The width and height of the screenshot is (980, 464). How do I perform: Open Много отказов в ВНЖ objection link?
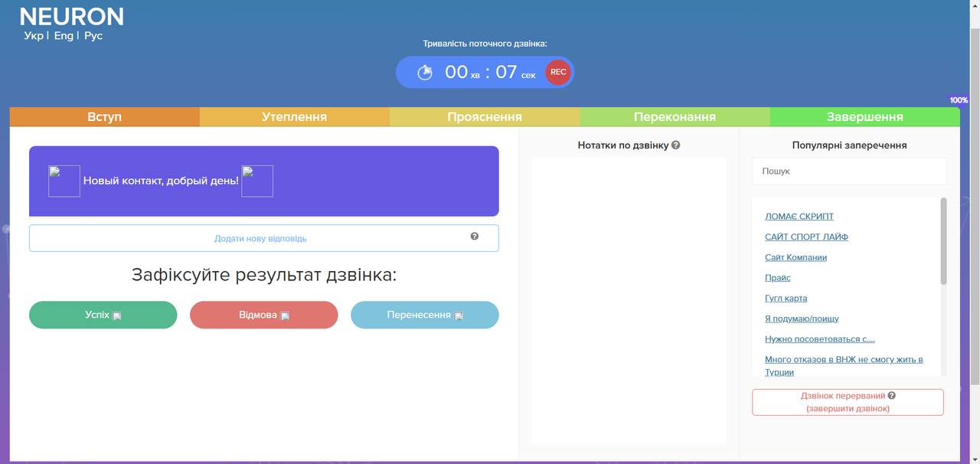pos(844,366)
